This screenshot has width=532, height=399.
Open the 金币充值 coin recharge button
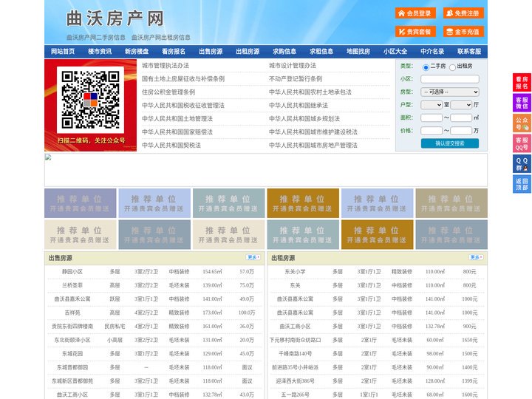pyautogui.click(x=463, y=32)
